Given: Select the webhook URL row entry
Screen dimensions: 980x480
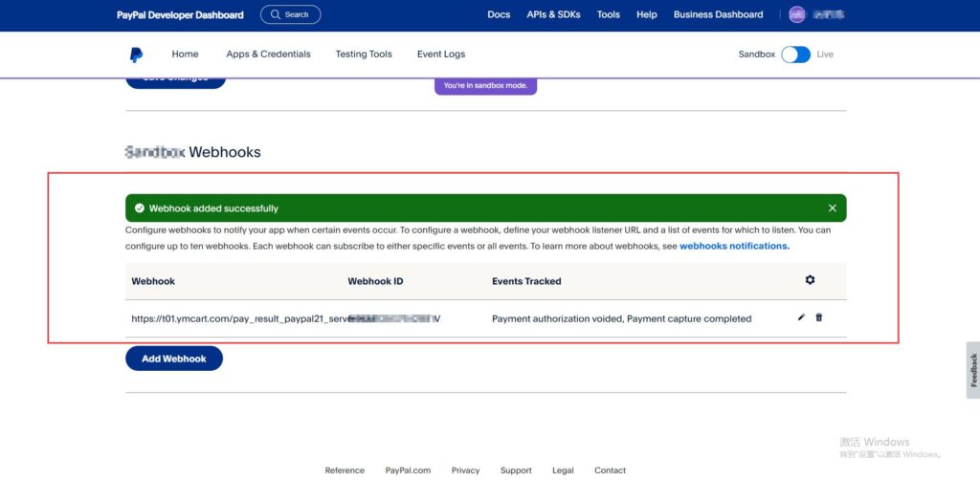Looking at the screenshot, I should pos(239,318).
